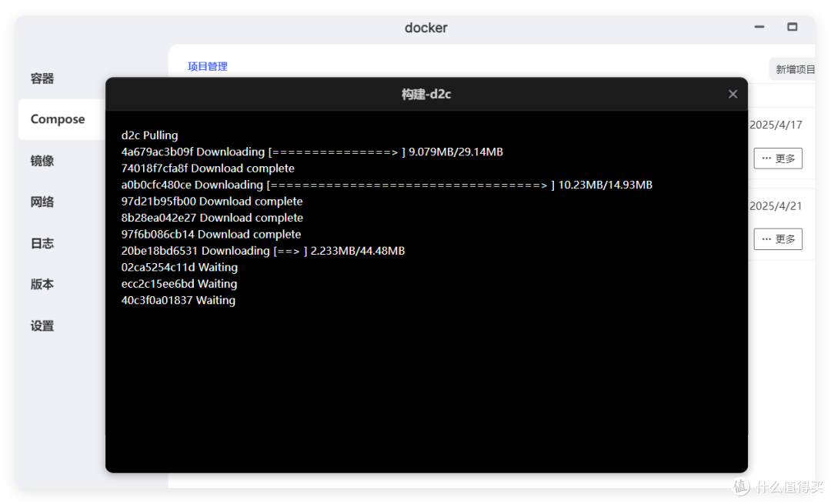Screen dimensions: 831x504
Task: Open the 网络 (Network) section
Action: click(42, 202)
